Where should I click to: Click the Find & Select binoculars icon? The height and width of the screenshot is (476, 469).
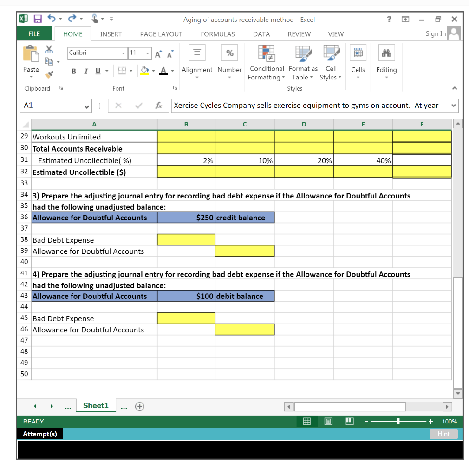(386, 52)
